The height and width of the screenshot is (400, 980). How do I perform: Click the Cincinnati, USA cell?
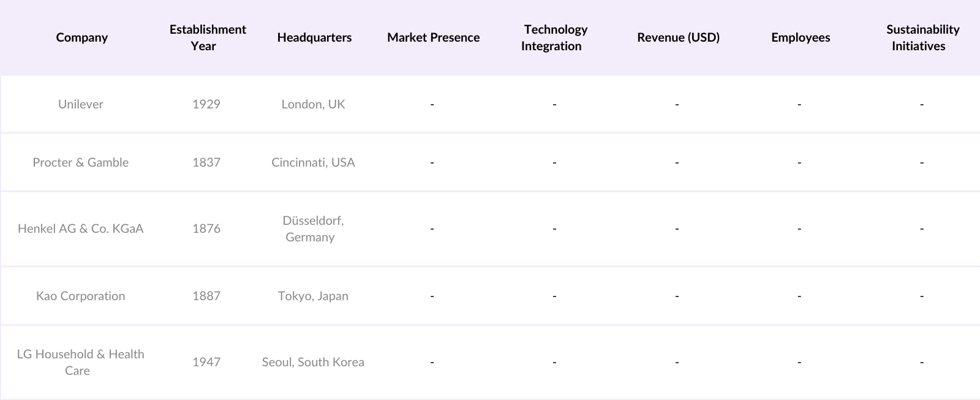[313, 162]
